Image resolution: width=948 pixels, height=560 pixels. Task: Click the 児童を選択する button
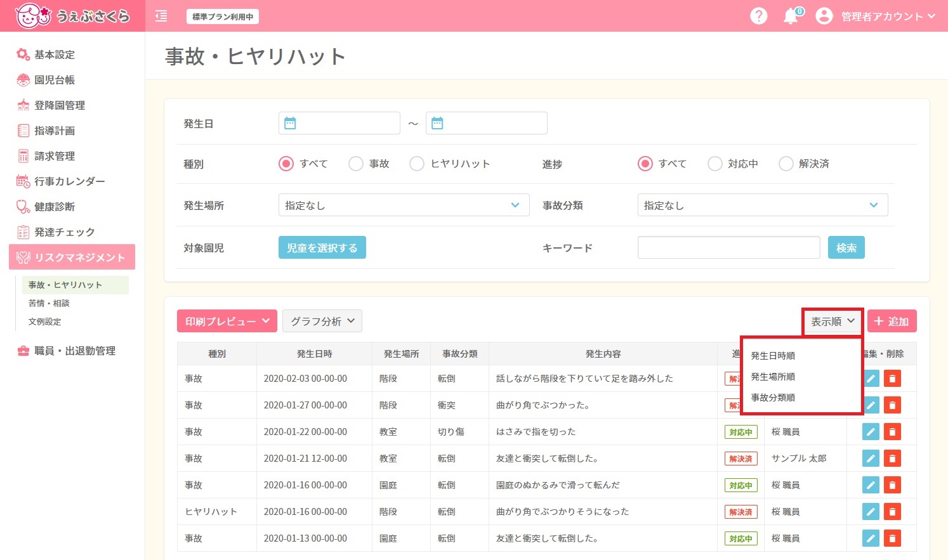pos(322,247)
